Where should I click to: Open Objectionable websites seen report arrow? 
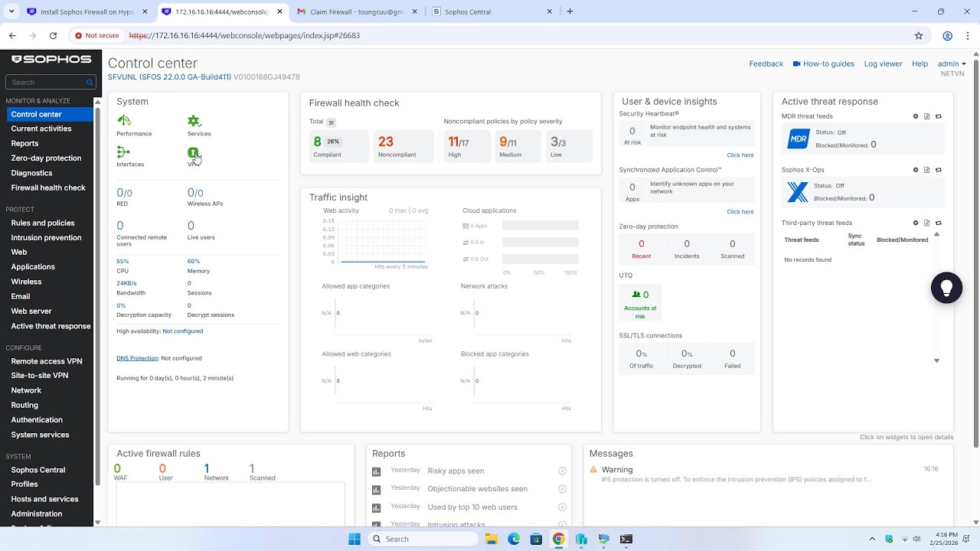tap(562, 489)
